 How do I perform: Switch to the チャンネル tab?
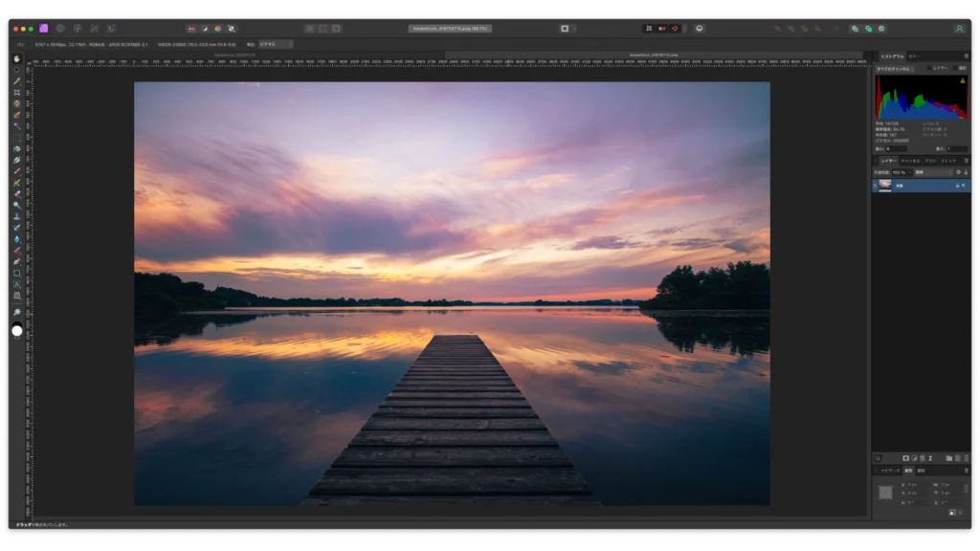[x=909, y=161]
